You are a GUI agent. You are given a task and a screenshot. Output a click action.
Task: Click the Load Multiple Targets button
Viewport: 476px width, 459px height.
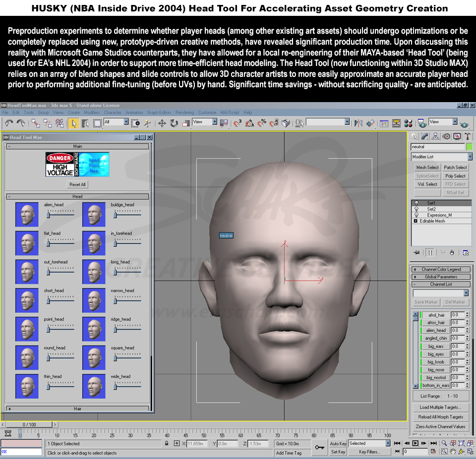click(x=440, y=407)
